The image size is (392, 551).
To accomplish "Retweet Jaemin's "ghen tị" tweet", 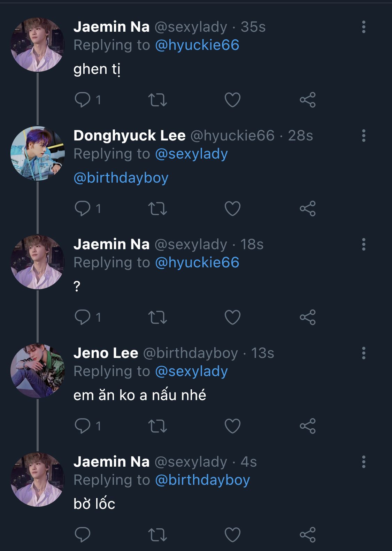I will (157, 100).
